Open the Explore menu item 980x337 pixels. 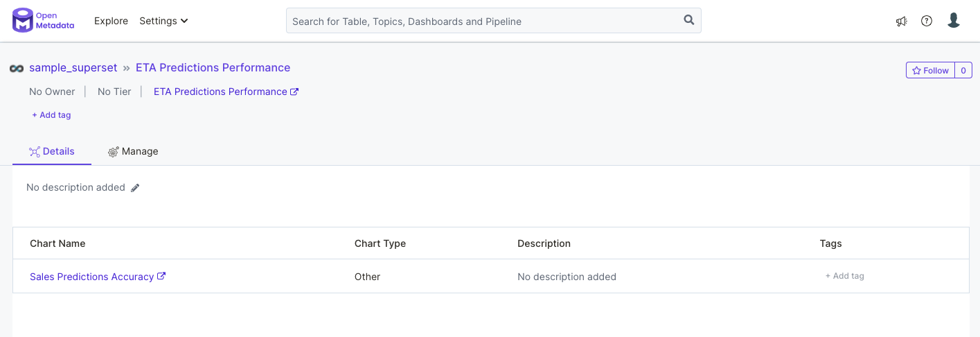pyautogui.click(x=111, y=21)
